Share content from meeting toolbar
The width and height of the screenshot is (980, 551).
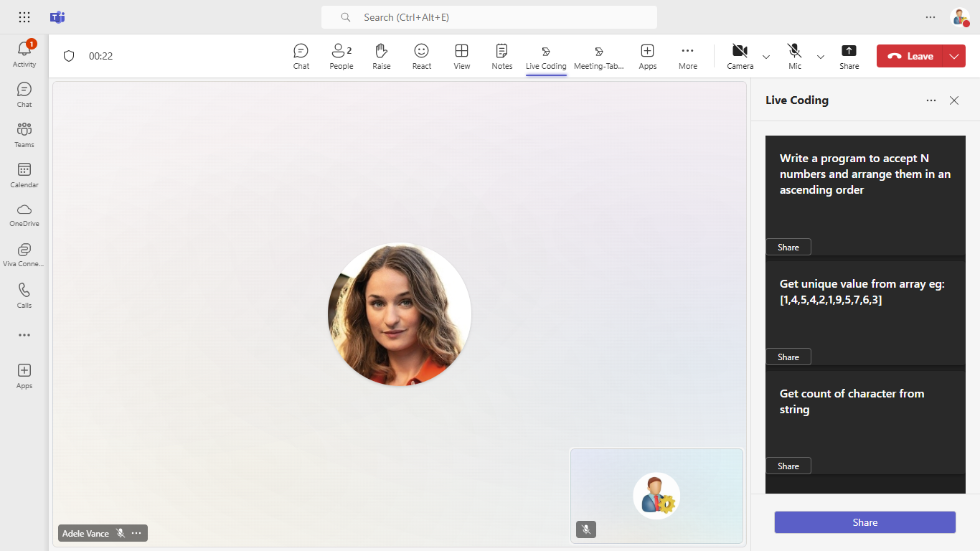coord(849,56)
